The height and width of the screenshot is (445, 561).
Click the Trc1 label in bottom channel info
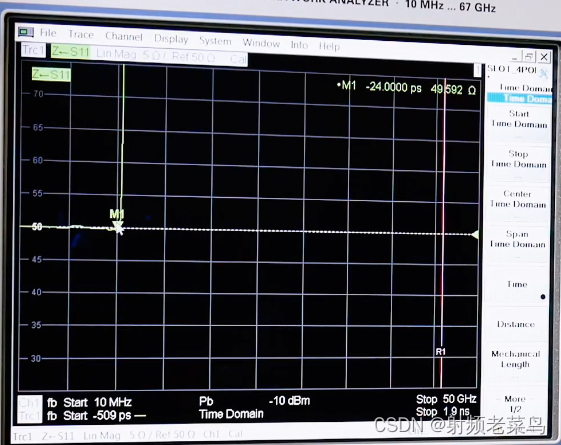click(x=30, y=416)
